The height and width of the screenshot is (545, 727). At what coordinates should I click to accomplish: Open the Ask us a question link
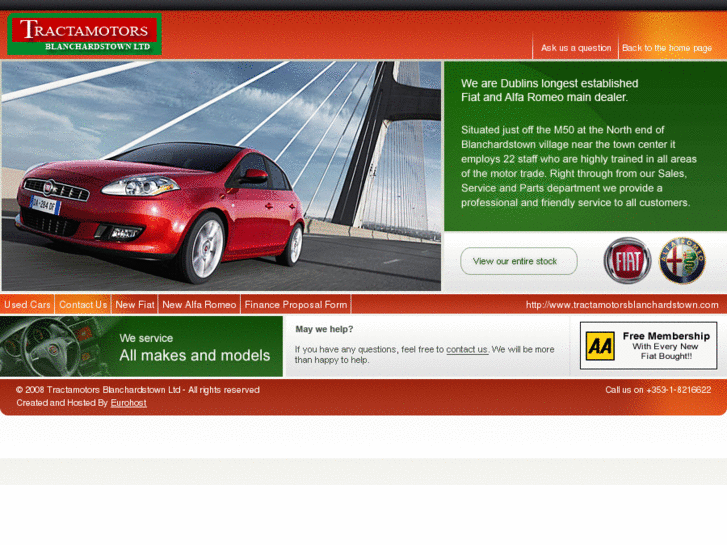point(576,48)
